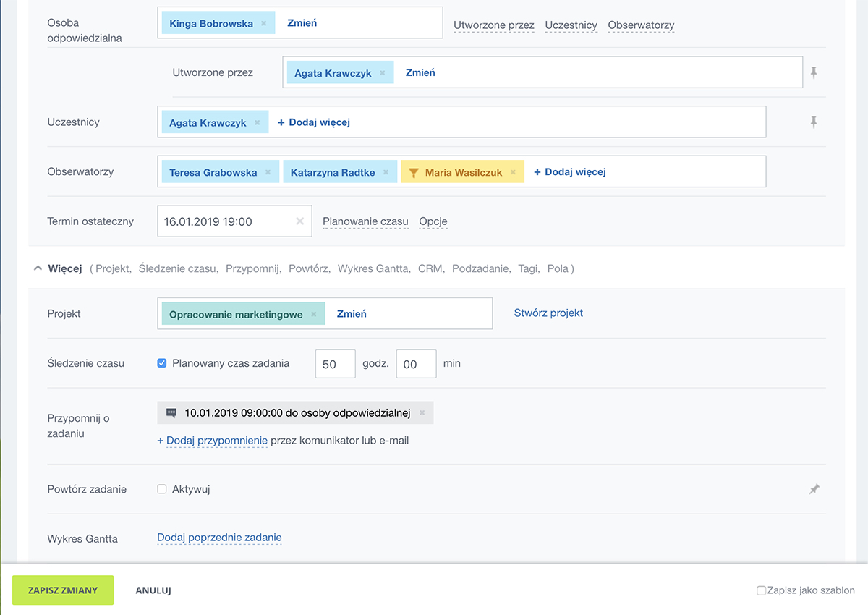Viewport: 868px width, 615px height.
Task: Click the Zapisz zmiany button
Action: click(63, 590)
